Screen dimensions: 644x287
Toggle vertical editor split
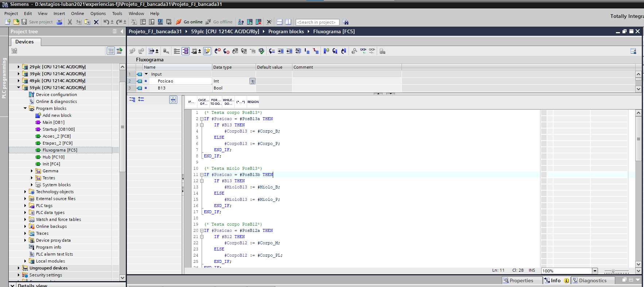coord(288,22)
